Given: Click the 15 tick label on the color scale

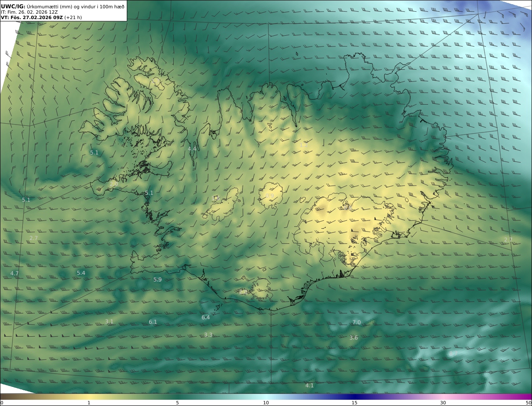Looking at the screenshot, I should coord(355,403).
